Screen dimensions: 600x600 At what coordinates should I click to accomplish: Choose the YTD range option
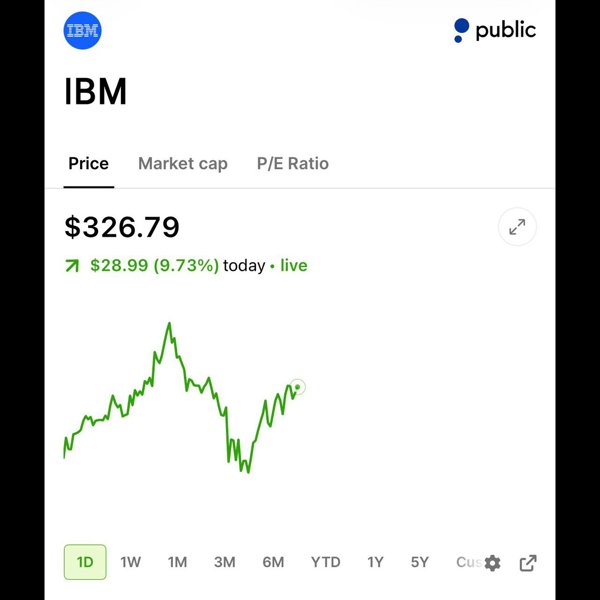coord(326,562)
